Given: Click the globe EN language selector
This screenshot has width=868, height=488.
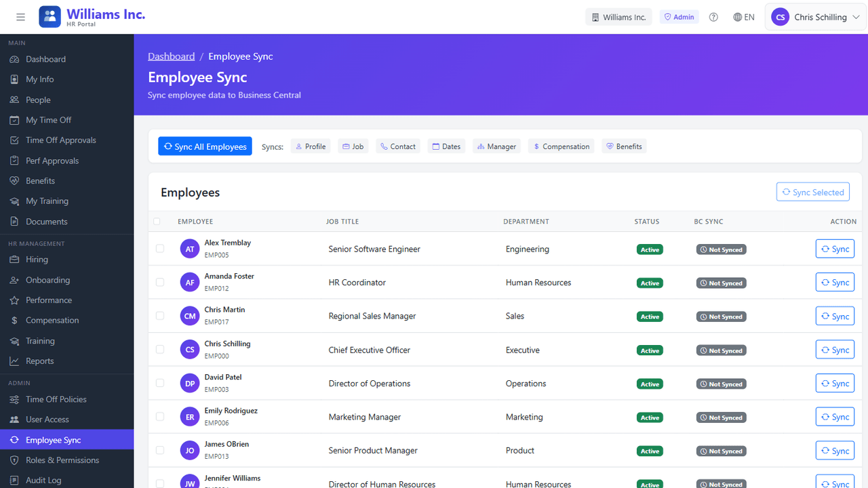Looking at the screenshot, I should tap(744, 17).
